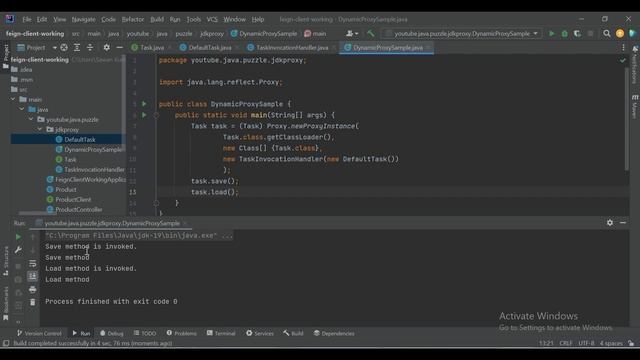Open the VCS menu
This screenshot has height=360, width=640.
[212, 19]
